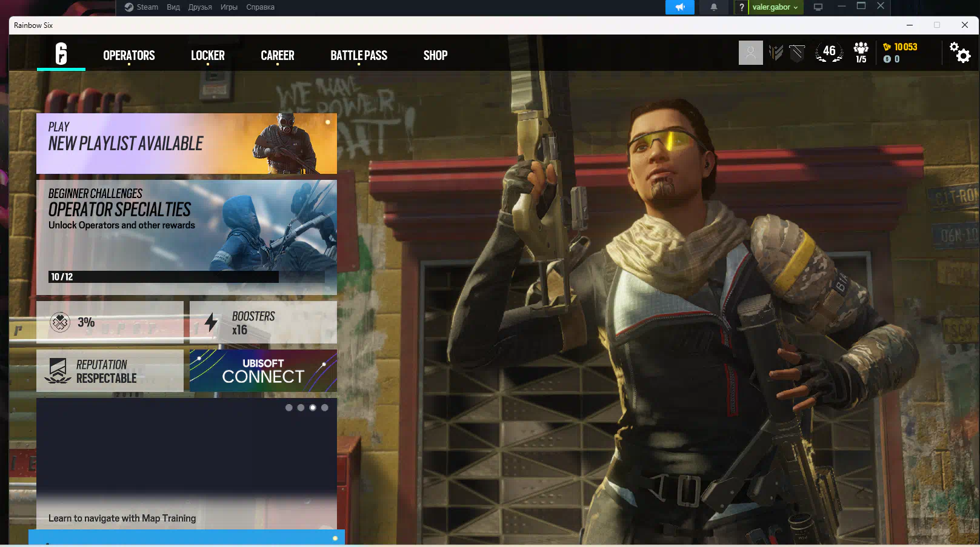Switch to the Locker tab
Screen dimensions: 980x547
tap(208, 56)
